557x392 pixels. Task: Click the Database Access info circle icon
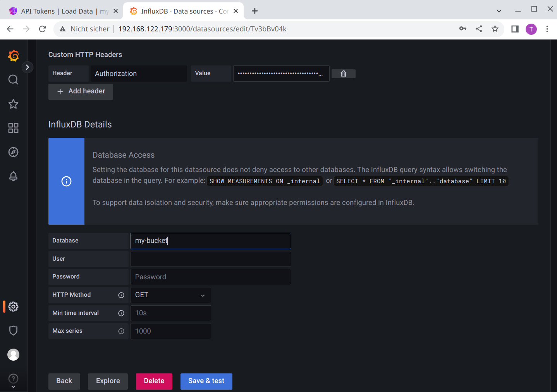tap(67, 181)
